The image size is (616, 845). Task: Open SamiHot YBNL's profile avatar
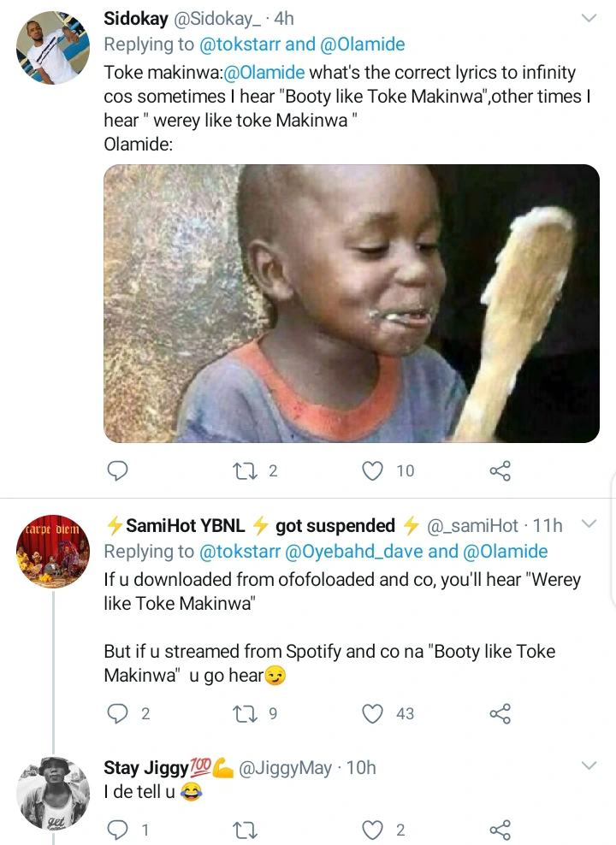[53, 552]
